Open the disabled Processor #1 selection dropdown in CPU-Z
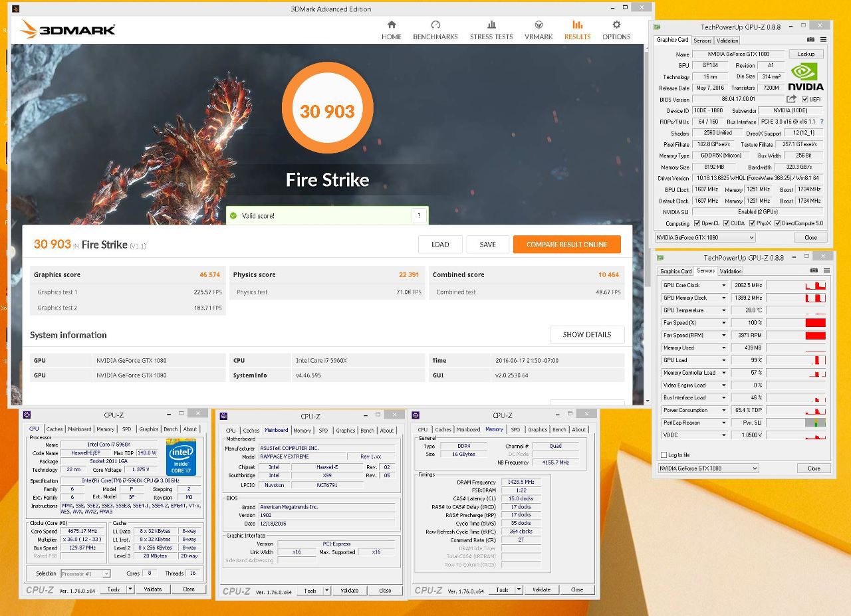The height and width of the screenshot is (616, 851). click(x=86, y=573)
